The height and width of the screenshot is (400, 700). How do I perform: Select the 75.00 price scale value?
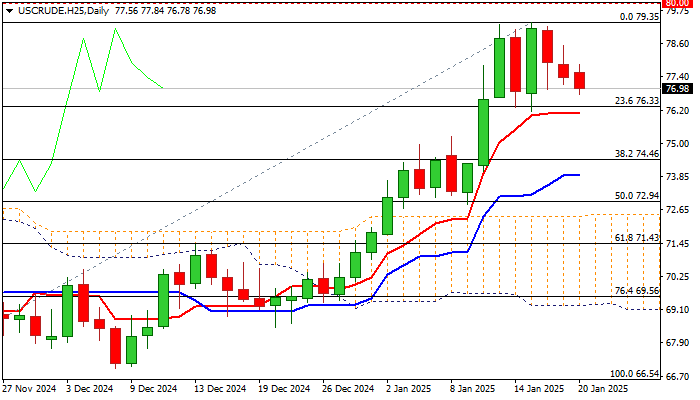[679, 143]
